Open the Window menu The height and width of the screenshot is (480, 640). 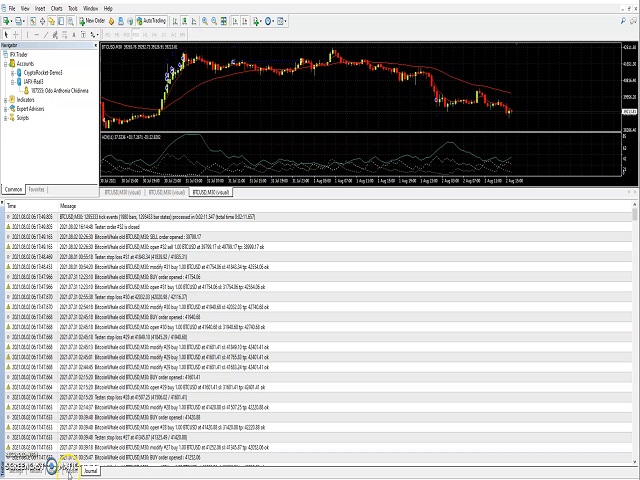[x=91, y=8]
